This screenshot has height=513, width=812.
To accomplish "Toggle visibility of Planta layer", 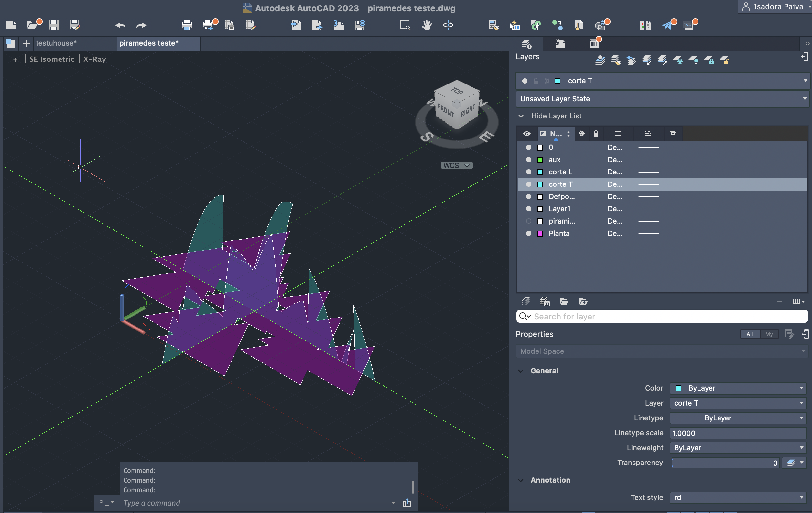I will [528, 233].
